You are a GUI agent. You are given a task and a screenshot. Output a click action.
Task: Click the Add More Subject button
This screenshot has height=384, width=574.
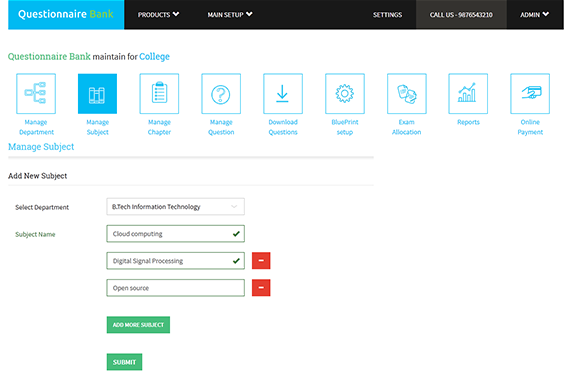[138, 325]
